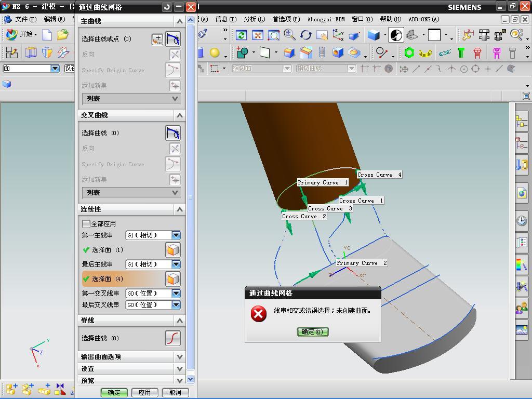
Task: Click the 应用 button
Action: click(144, 393)
